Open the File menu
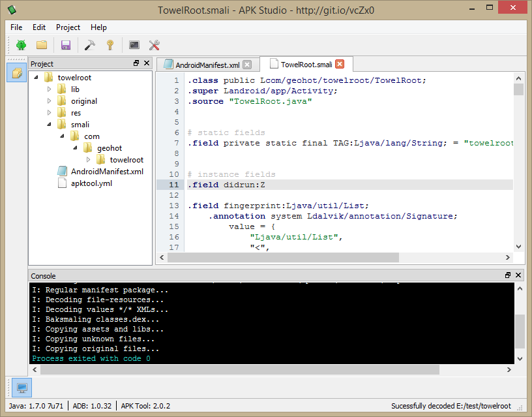Viewport: 532px width, 417px height. coord(16,27)
